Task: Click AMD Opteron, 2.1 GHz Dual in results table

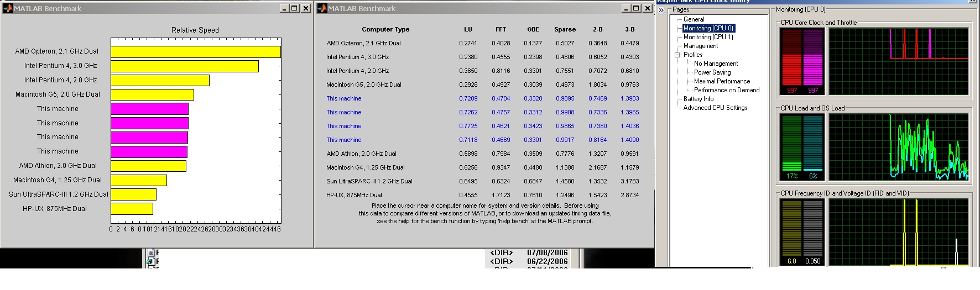Action: tap(363, 43)
